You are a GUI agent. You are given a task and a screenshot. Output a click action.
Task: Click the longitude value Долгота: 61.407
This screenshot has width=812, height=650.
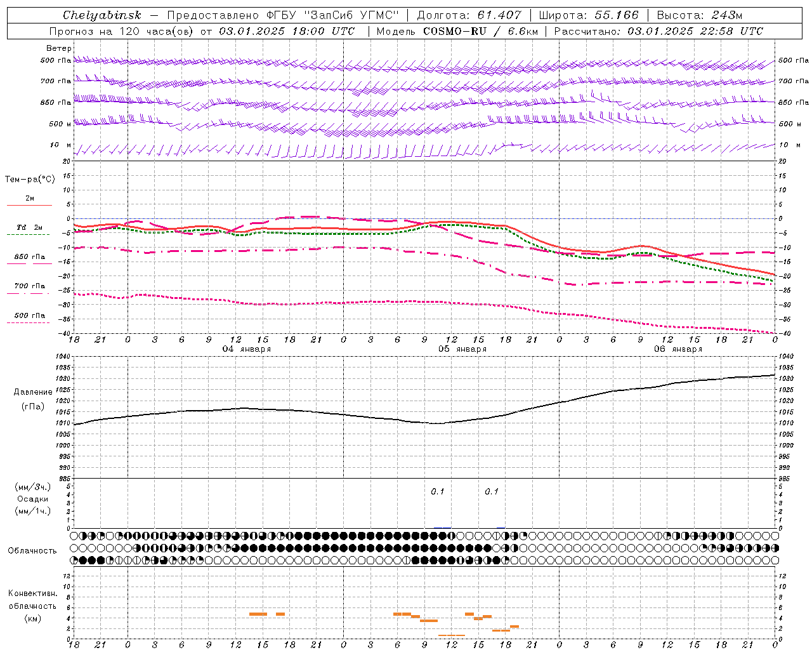tap(469, 15)
